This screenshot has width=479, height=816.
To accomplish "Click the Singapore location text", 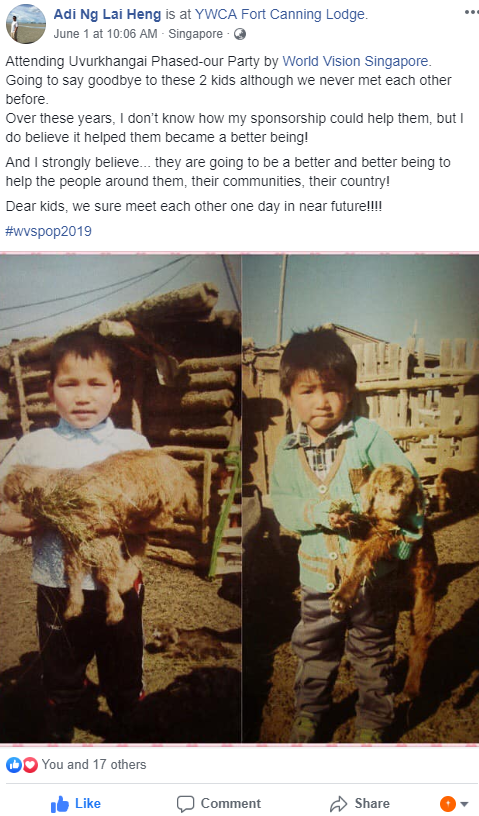I will pos(195,34).
